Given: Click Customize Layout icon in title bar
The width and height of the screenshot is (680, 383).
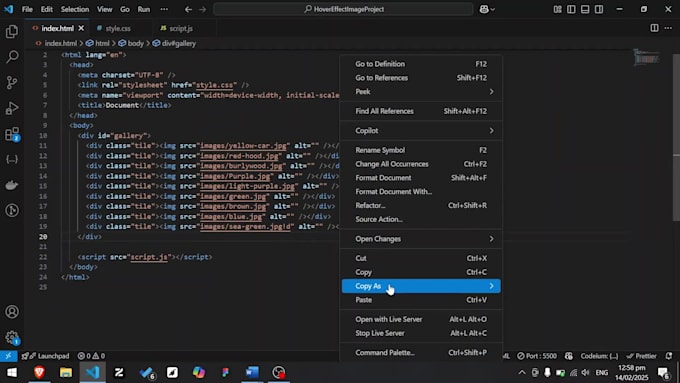Looking at the screenshot, I should click(x=557, y=9).
